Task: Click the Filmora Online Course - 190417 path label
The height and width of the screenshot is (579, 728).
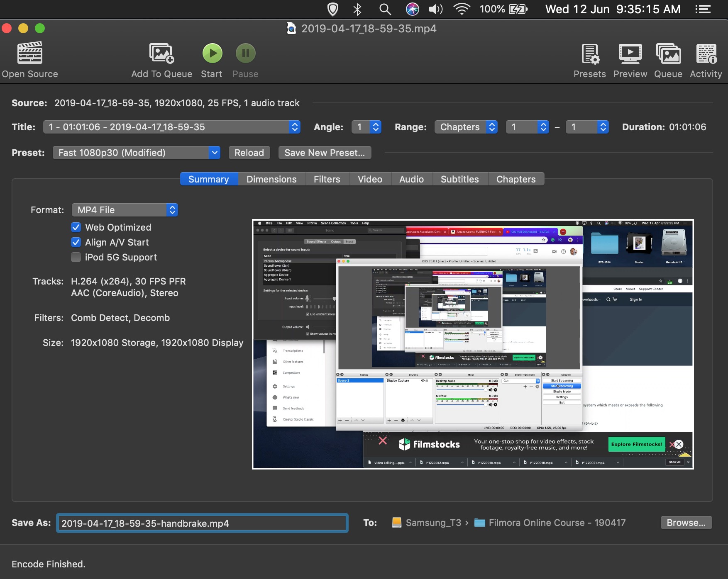Action: [557, 523]
